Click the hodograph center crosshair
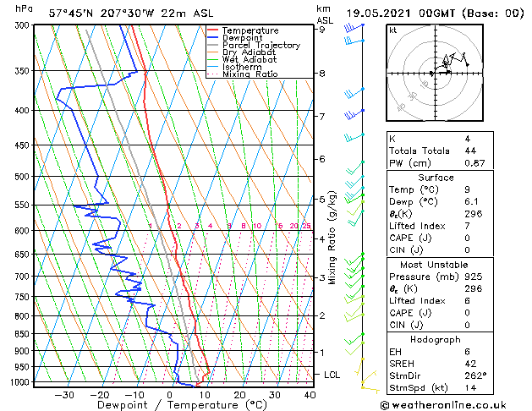The image size is (532, 411). (435, 73)
